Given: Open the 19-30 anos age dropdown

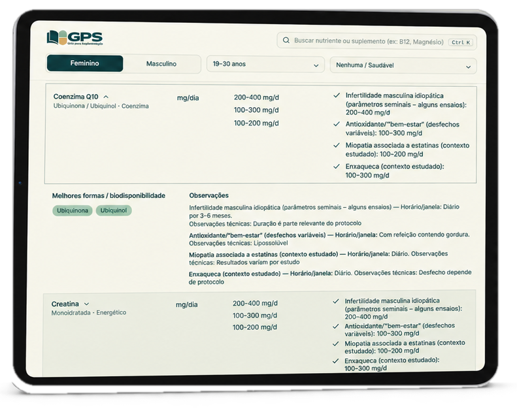Looking at the screenshot, I should 265,64.
